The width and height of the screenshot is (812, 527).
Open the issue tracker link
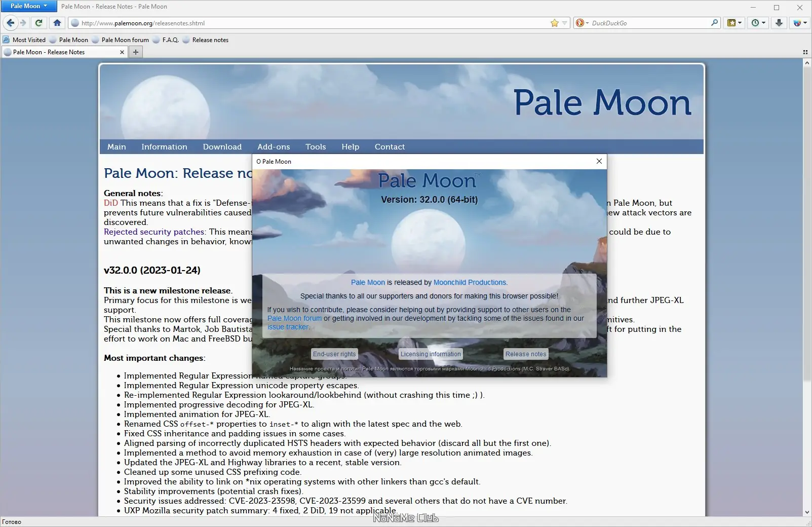click(288, 327)
